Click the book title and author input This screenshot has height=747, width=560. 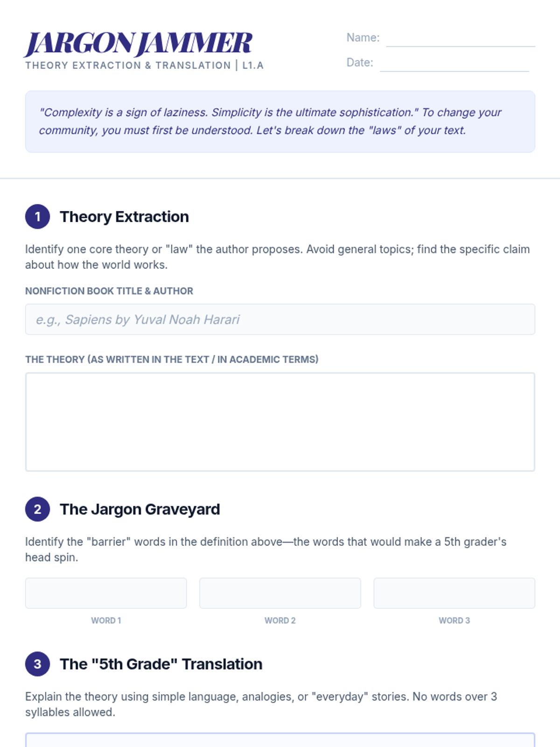(280, 319)
